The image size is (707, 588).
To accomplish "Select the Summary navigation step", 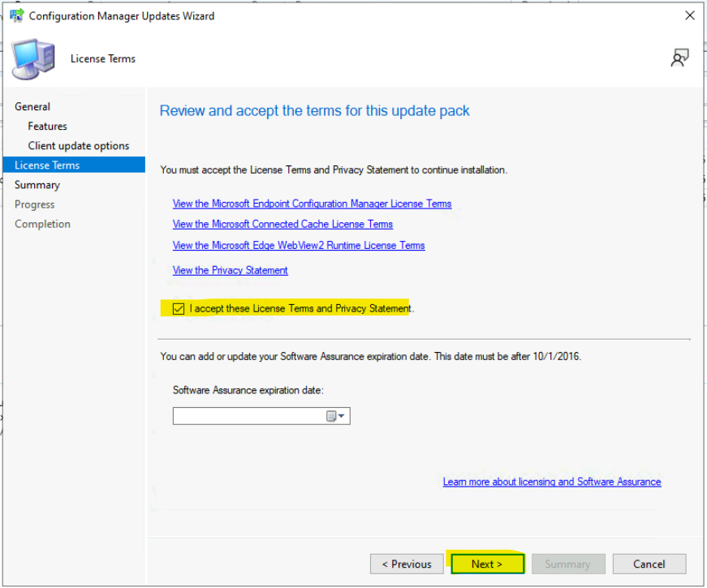I will pos(37,185).
